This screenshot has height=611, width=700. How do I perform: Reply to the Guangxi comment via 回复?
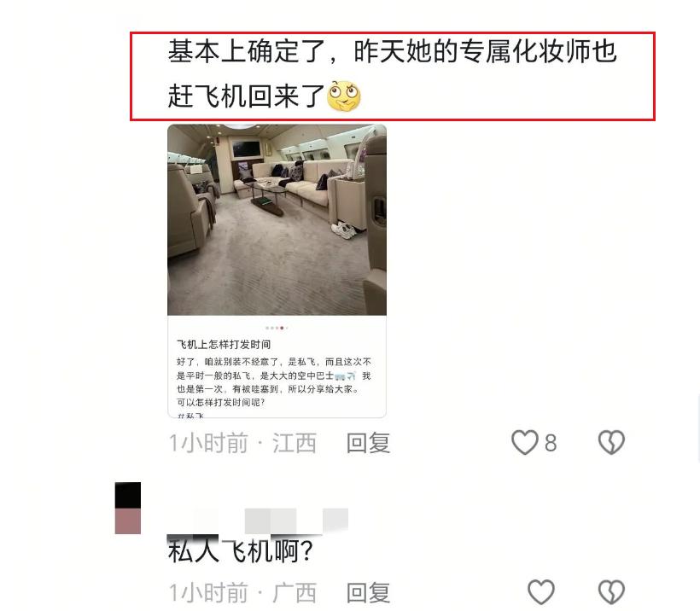pyautogui.click(x=368, y=593)
